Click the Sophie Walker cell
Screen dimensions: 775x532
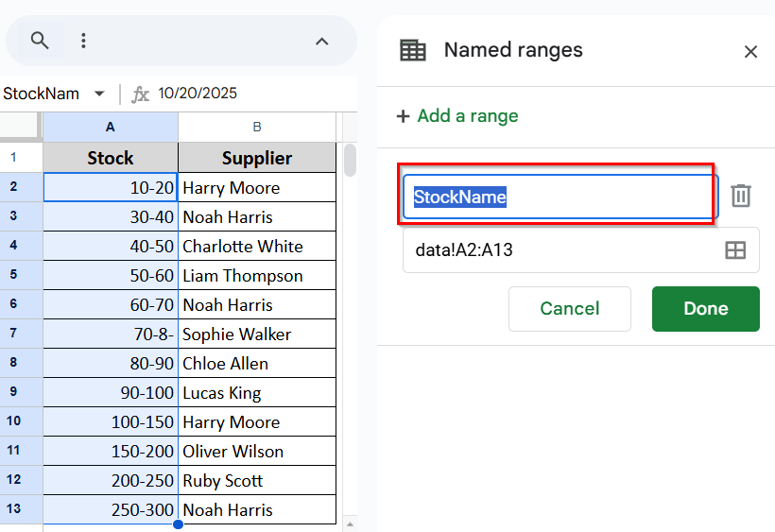(x=257, y=334)
